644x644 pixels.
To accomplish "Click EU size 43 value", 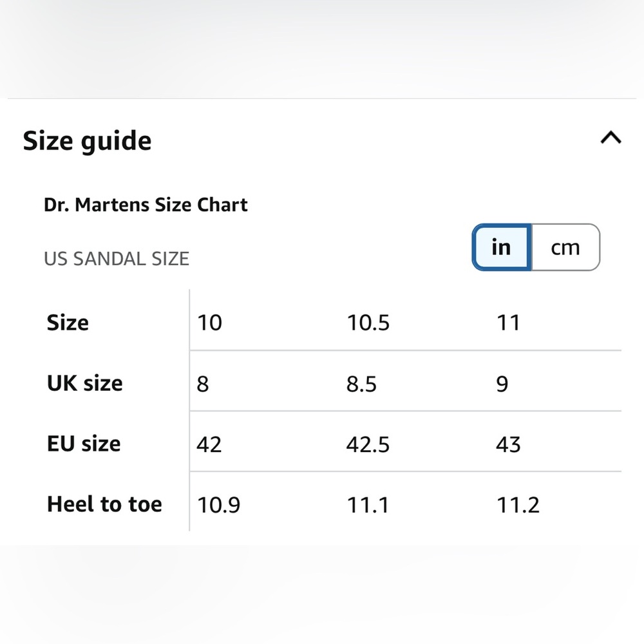I will point(509,444).
